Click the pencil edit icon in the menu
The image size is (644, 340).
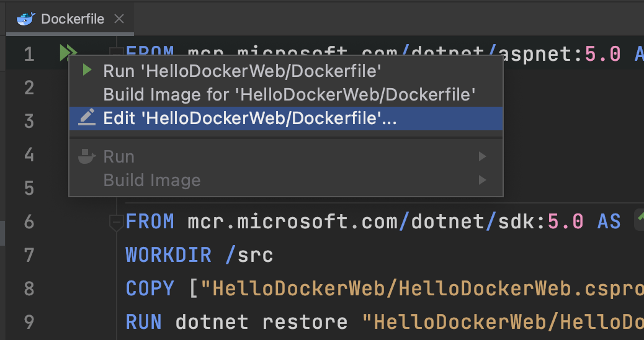[87, 118]
